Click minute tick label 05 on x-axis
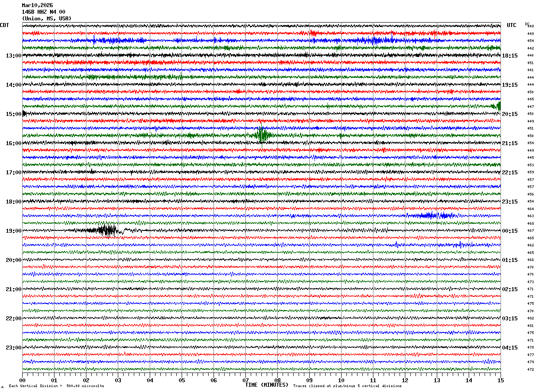 tap(182, 380)
